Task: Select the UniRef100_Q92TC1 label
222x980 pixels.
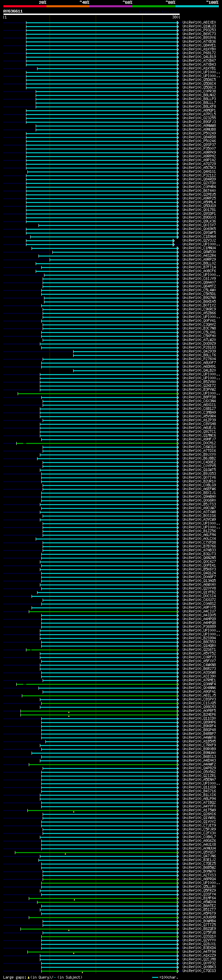Action: coord(199,431)
